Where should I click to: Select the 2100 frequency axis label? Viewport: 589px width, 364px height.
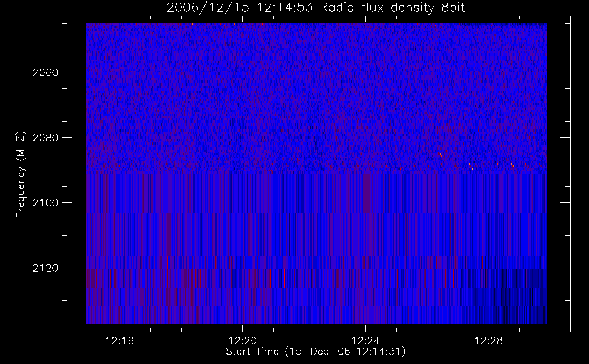click(x=46, y=203)
